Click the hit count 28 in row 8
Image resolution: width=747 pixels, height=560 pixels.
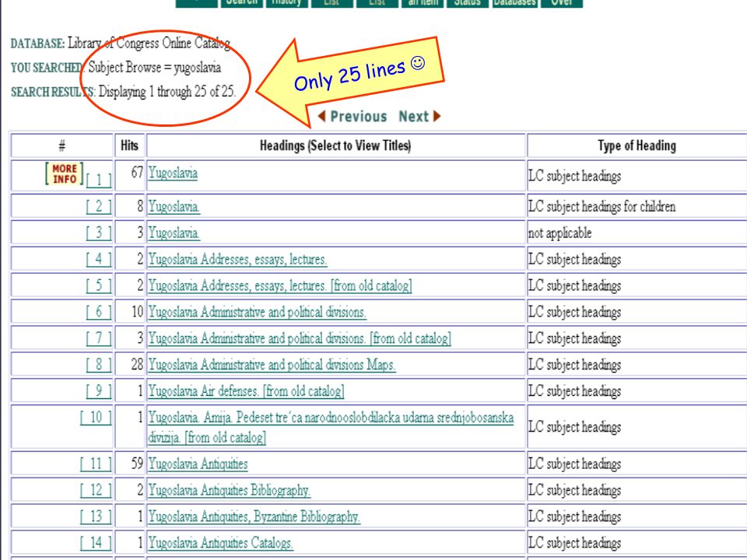(137, 364)
